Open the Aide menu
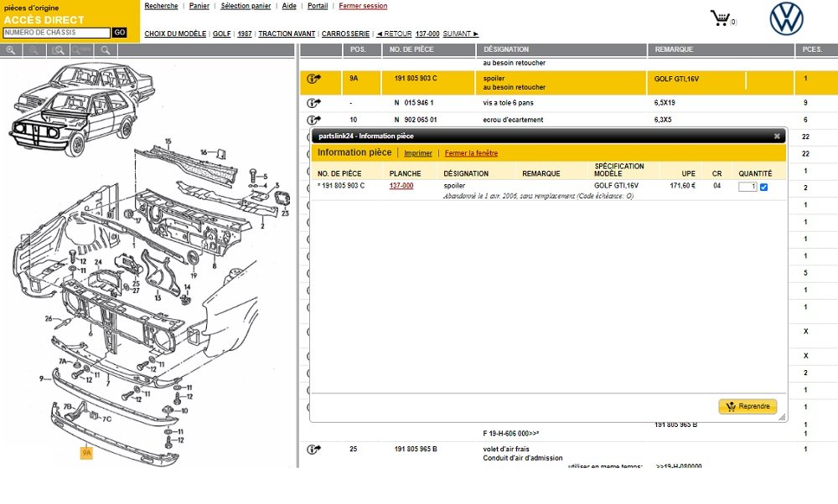 click(289, 6)
